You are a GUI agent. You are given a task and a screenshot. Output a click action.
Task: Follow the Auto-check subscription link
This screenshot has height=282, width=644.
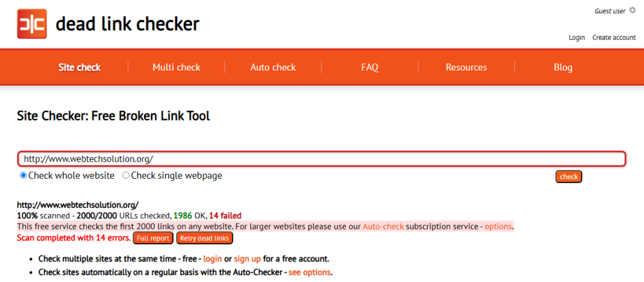pos(383,227)
